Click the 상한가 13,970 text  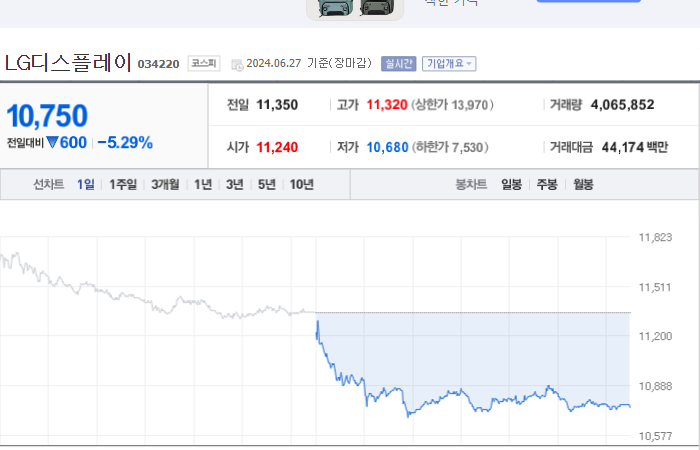click(x=452, y=105)
